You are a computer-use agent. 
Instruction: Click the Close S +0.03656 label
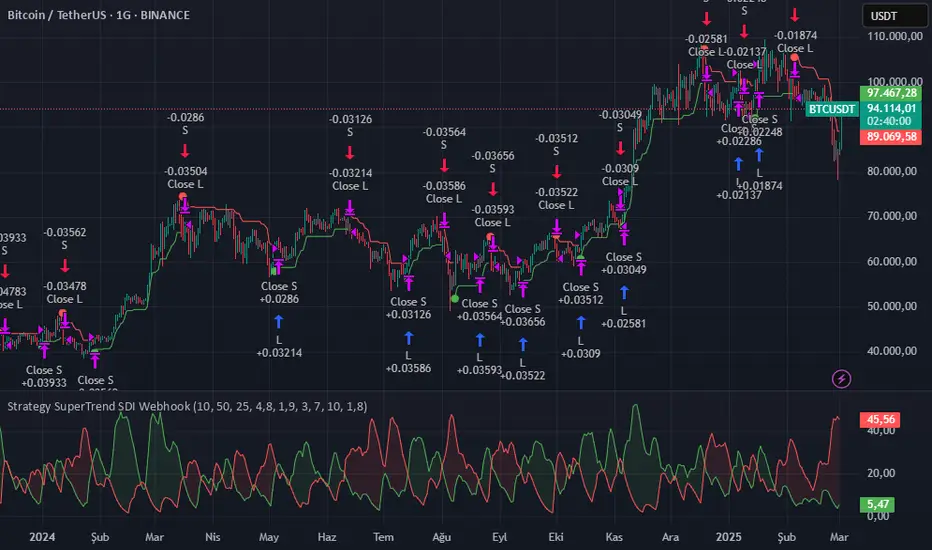522,315
